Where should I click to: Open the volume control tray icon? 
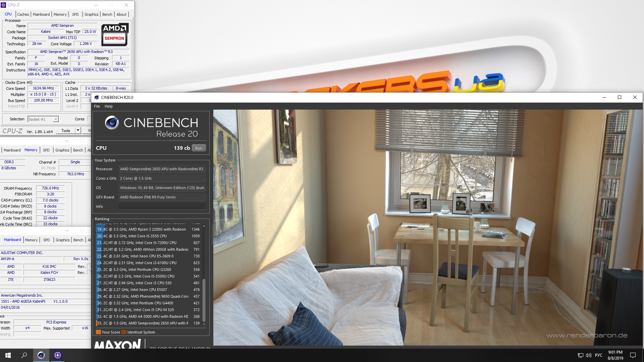pos(589,355)
